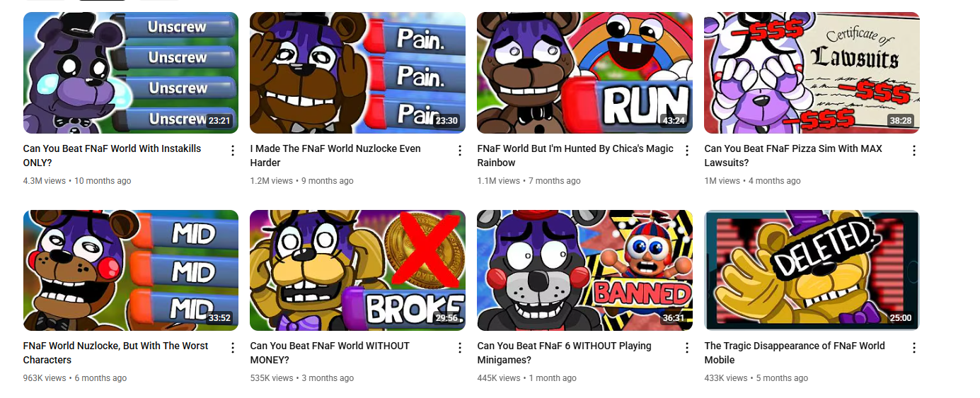Open options menu for Worst Characters video
Screen dimensions: 980x398
point(233,348)
